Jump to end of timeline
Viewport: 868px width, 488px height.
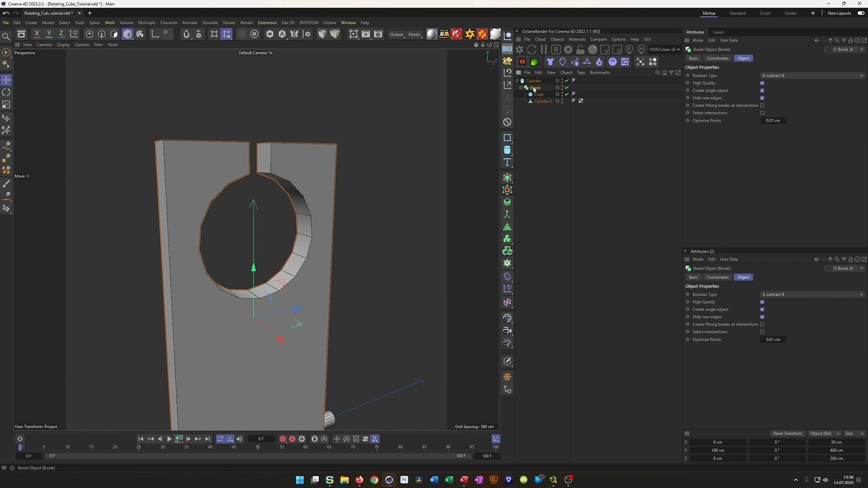pyautogui.click(x=208, y=439)
